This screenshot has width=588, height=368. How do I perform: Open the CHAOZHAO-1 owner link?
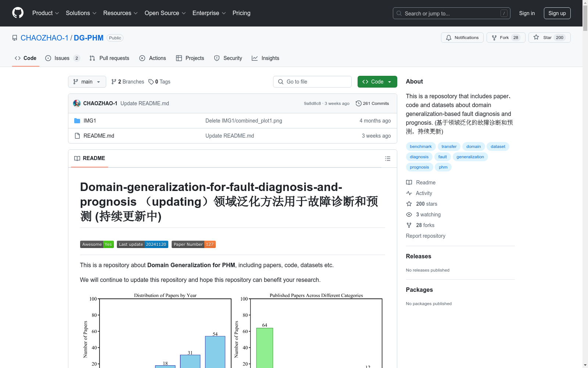coord(44,38)
